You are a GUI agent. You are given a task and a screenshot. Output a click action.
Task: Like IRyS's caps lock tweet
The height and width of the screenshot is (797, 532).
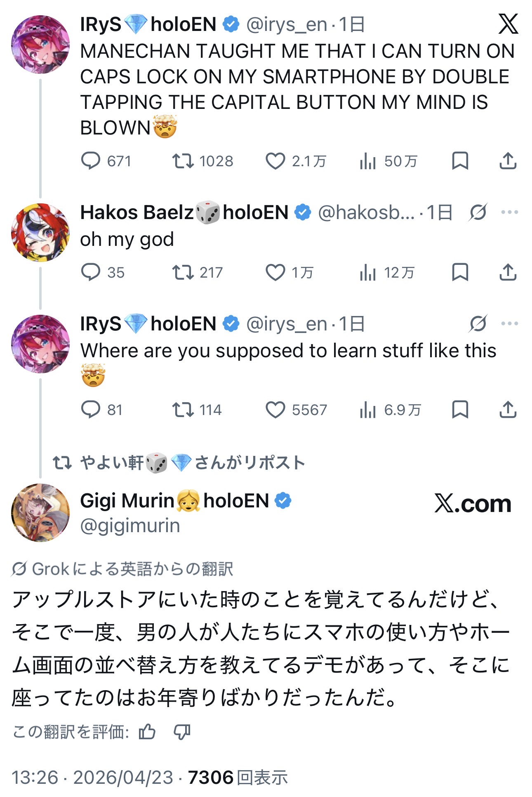[x=275, y=161]
